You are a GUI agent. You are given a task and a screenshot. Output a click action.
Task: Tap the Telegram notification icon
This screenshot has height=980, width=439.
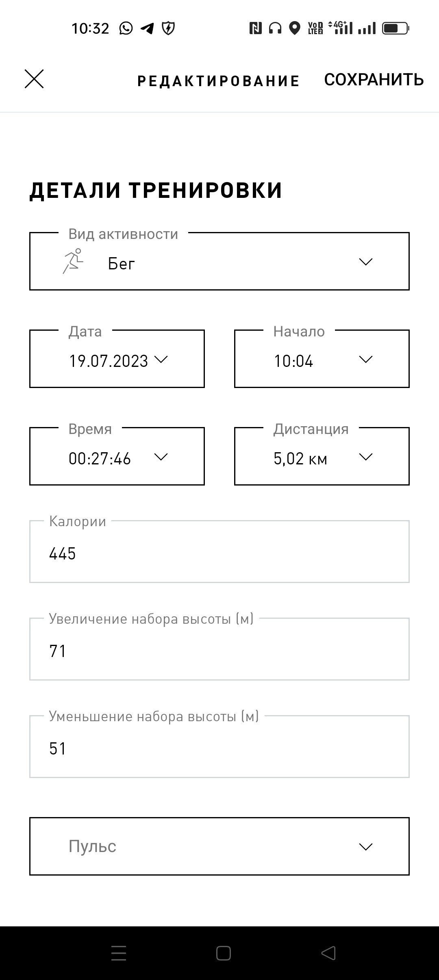click(x=147, y=28)
